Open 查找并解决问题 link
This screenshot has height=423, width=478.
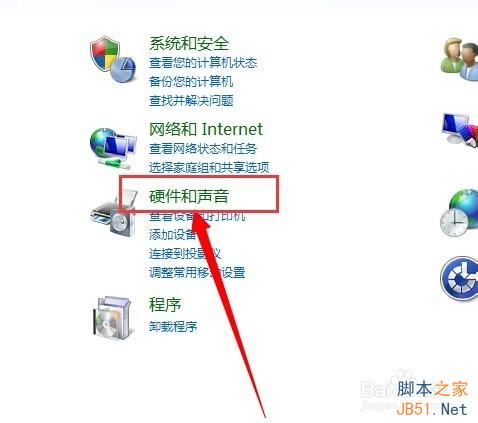click(x=191, y=101)
